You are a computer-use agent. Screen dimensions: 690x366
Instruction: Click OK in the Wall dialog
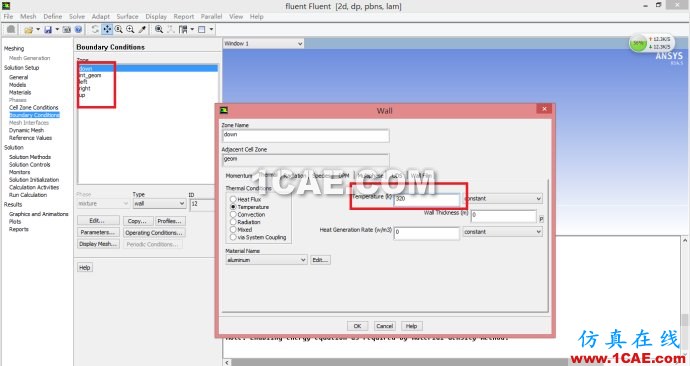[357, 326]
